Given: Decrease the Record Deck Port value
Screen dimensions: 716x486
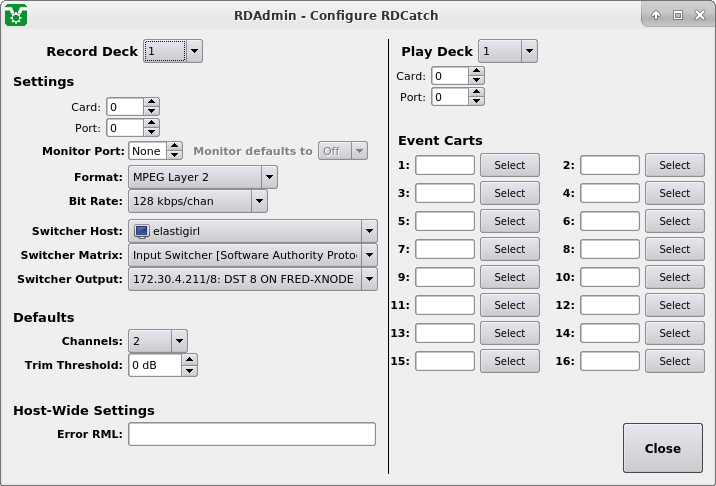Looking at the screenshot, I should (151, 133).
